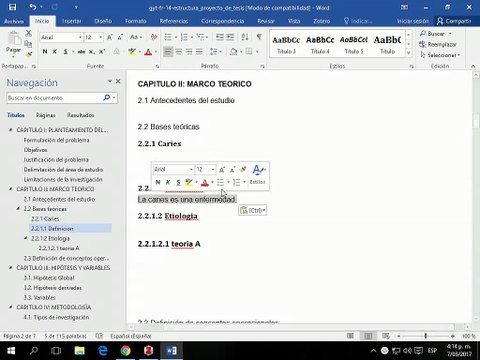480x360 pixels.
Task: Switch to the Revisar tab
Action: pyautogui.click(x=266, y=21)
